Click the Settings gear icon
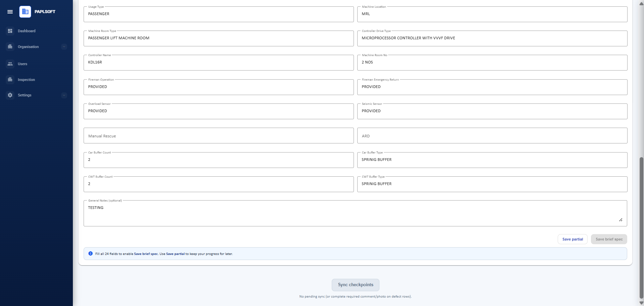The image size is (644, 306). pyautogui.click(x=10, y=95)
